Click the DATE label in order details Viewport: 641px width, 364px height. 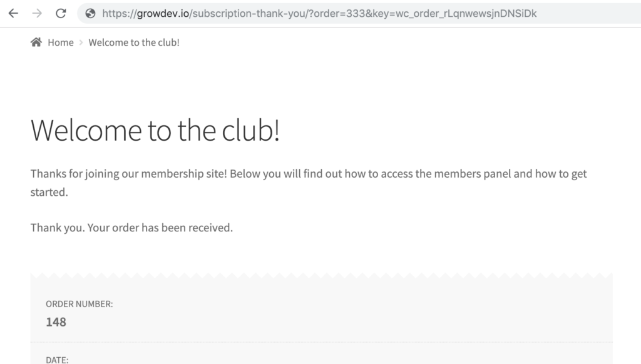coord(57,360)
